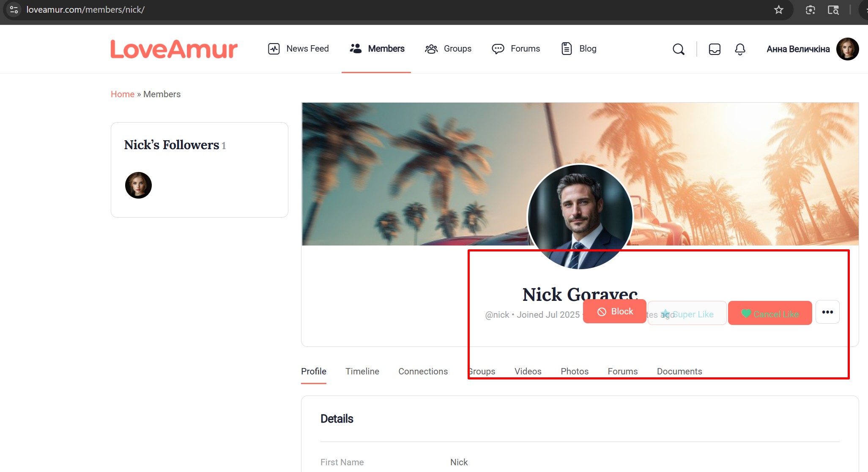Open the Blog page
The height and width of the screenshot is (472, 868).
point(579,49)
